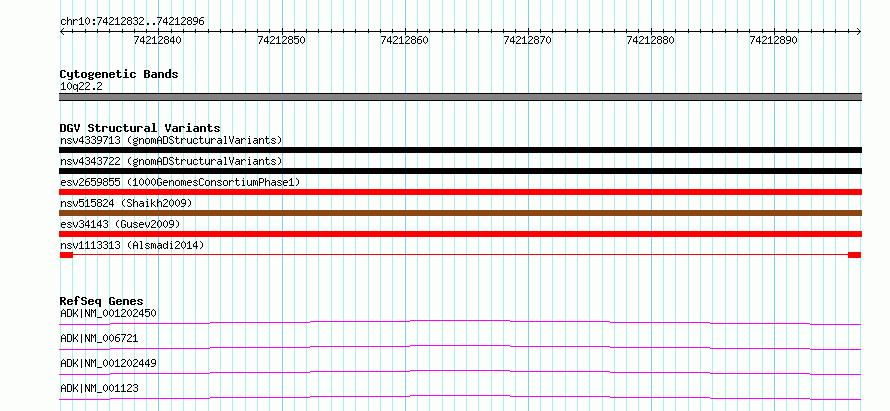The image size is (890, 411).
Task: Click the magenta line under ADK|NM_006721
Action: click(460, 347)
